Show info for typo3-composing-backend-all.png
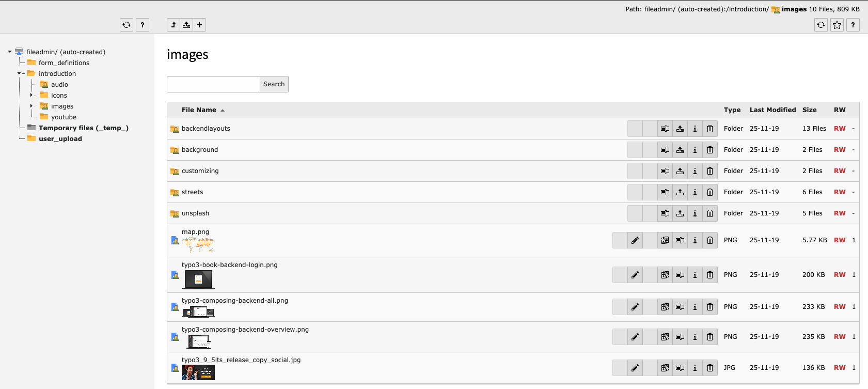This screenshot has height=389, width=868. coord(695,307)
